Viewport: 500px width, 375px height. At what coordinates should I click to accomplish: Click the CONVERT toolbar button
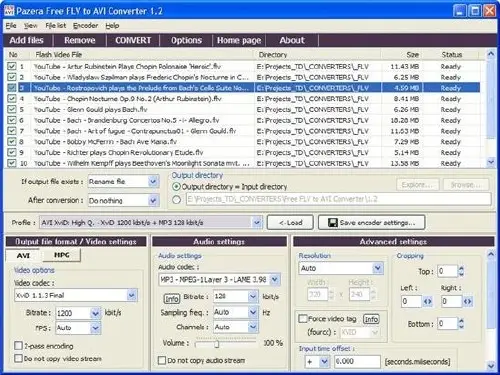(133, 40)
